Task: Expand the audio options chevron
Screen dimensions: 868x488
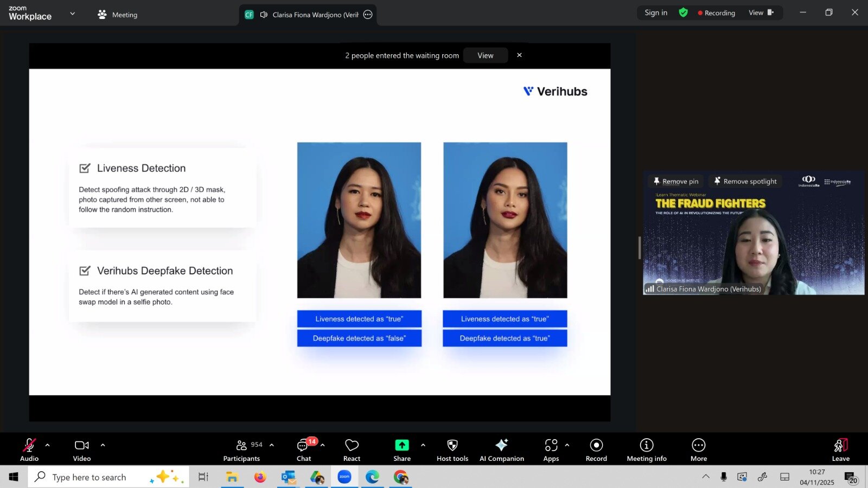Action: [48, 445]
